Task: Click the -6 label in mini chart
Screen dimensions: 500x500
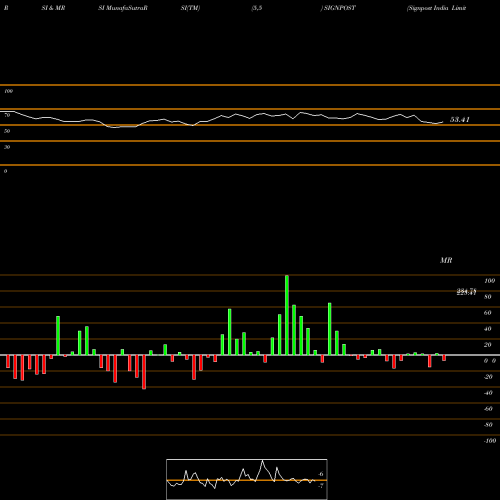Action: point(320,474)
